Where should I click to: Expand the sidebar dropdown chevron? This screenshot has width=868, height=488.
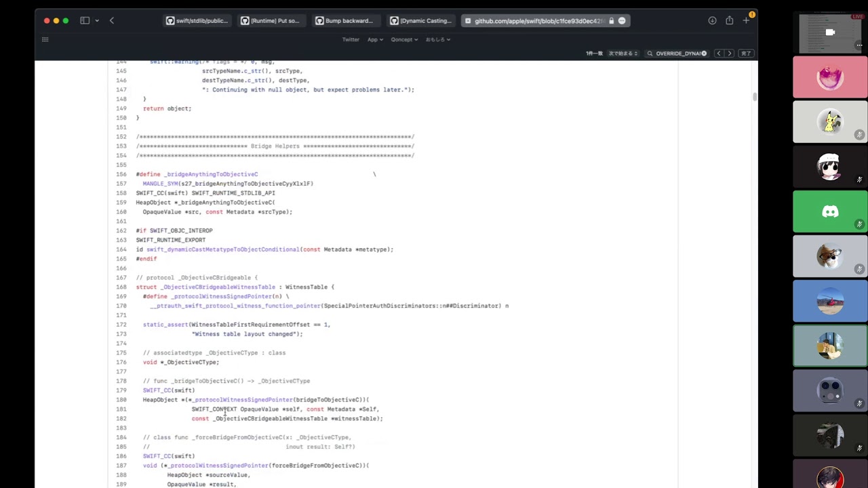pos(97,21)
